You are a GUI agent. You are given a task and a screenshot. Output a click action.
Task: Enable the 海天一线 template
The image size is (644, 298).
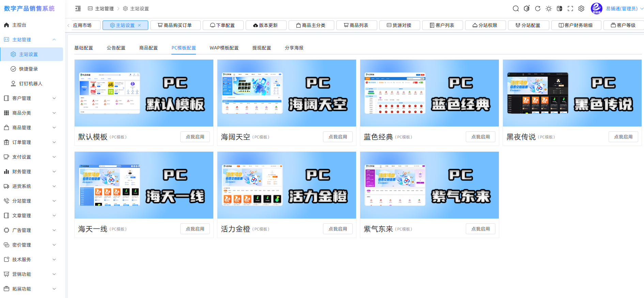[195, 229]
